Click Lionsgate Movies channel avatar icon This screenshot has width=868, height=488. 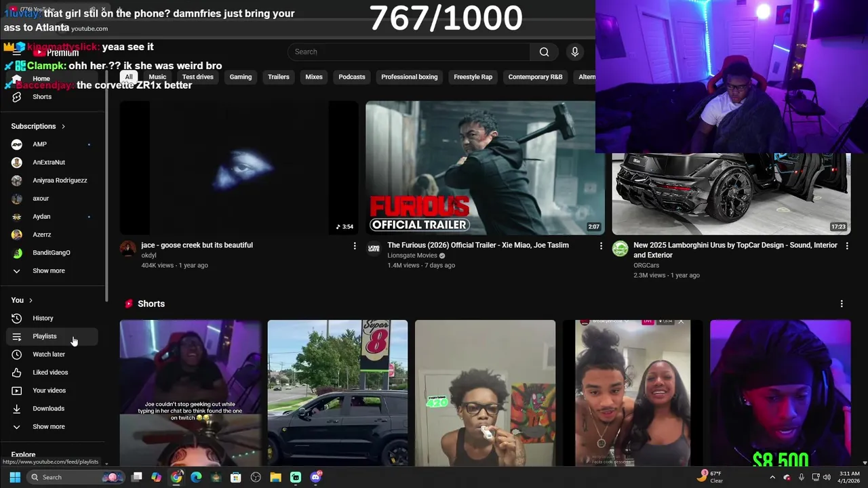click(x=374, y=249)
